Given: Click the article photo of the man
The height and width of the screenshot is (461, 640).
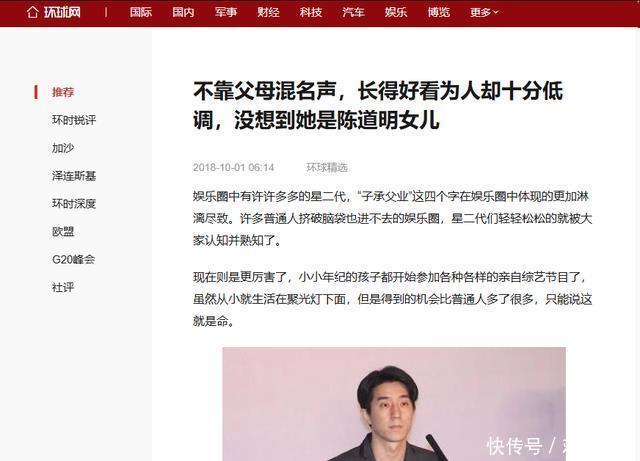Looking at the screenshot, I should click(x=394, y=404).
